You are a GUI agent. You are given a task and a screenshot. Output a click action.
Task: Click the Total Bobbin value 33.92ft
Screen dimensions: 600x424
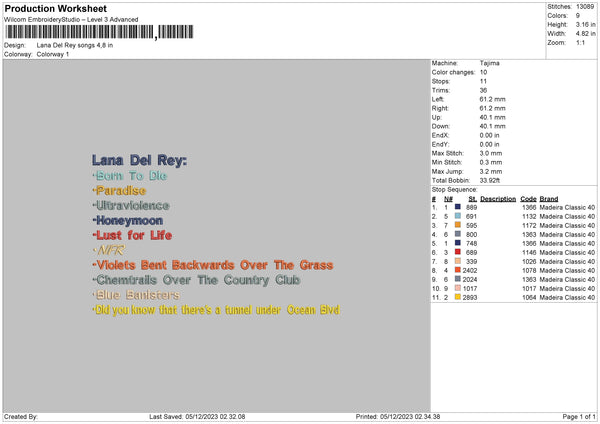(490, 181)
